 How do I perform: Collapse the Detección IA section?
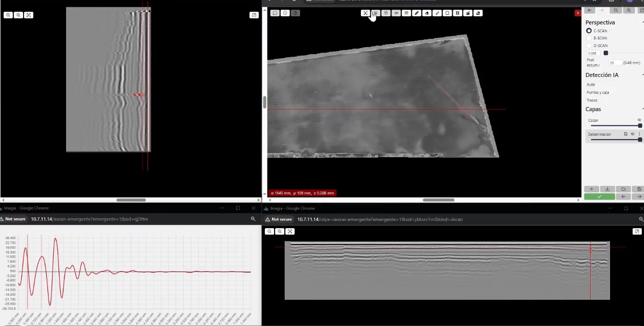642,75
